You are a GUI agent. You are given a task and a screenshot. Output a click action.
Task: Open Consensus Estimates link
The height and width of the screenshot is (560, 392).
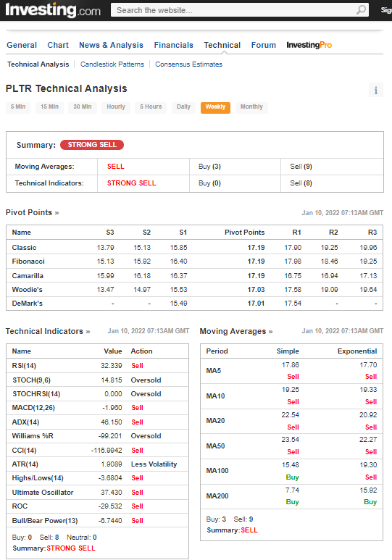[188, 64]
